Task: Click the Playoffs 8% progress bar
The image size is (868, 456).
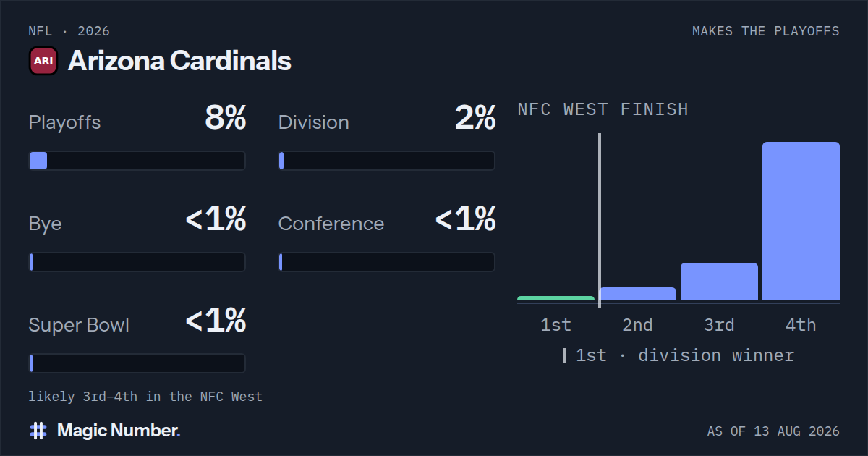Action: (x=137, y=161)
